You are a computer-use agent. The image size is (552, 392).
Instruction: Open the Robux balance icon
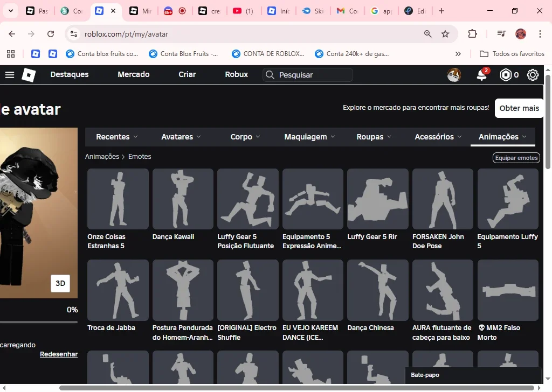point(506,75)
